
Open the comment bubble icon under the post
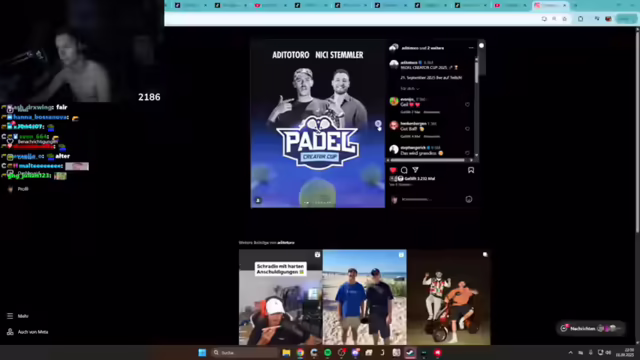click(x=404, y=170)
